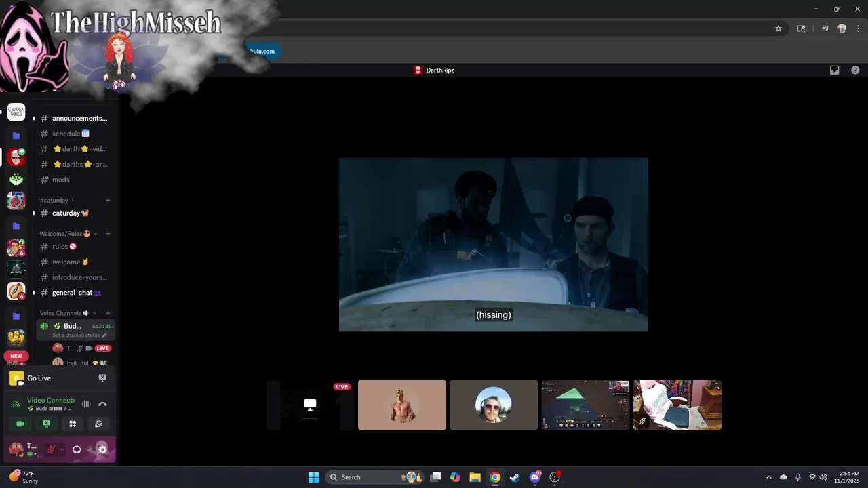Open your user avatar in the bottom panel

pos(16,449)
